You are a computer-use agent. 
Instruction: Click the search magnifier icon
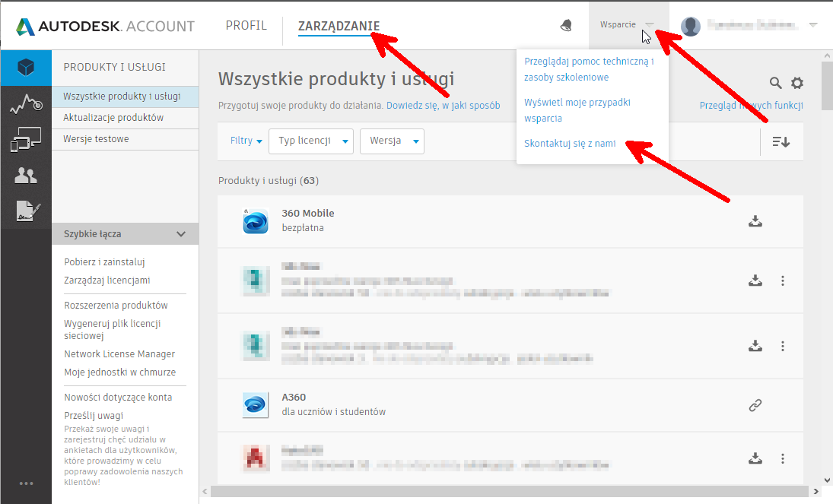pyautogui.click(x=776, y=83)
